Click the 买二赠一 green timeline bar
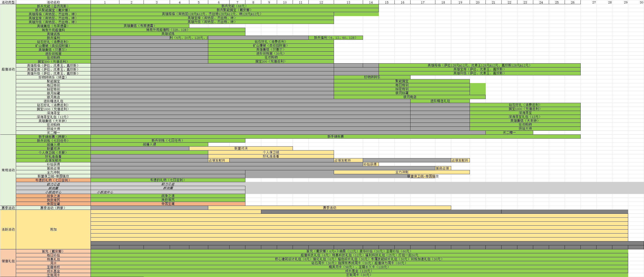Screen dimensions: 644x277 [x=509, y=133]
